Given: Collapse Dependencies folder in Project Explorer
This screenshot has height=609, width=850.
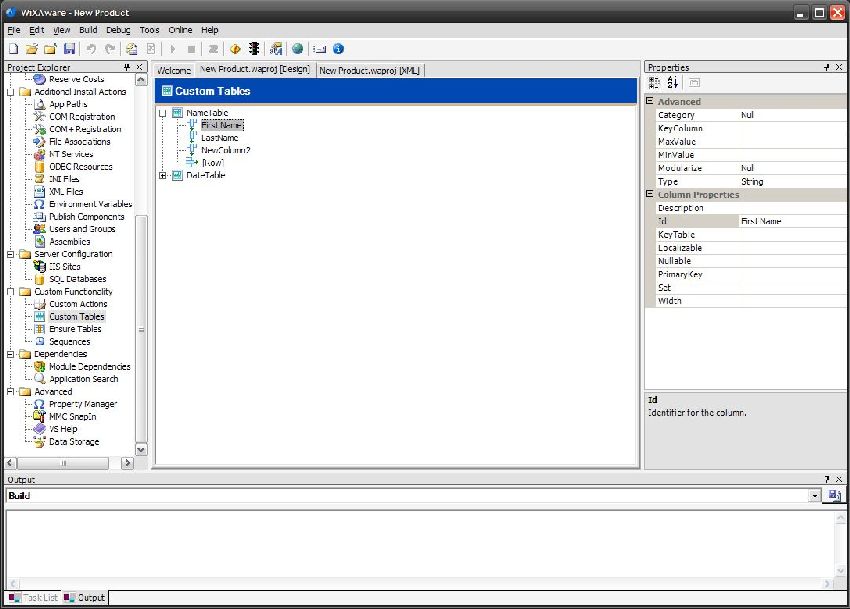Looking at the screenshot, I should pos(10,354).
